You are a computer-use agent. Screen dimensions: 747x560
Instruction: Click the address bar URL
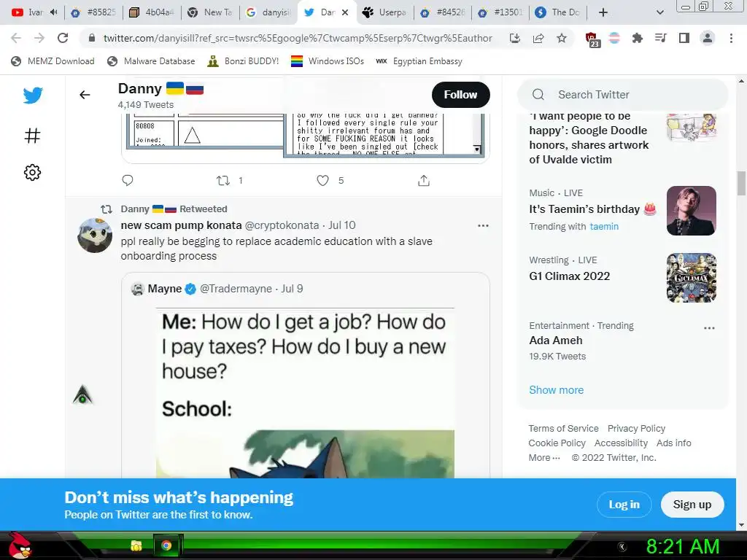(x=298, y=38)
